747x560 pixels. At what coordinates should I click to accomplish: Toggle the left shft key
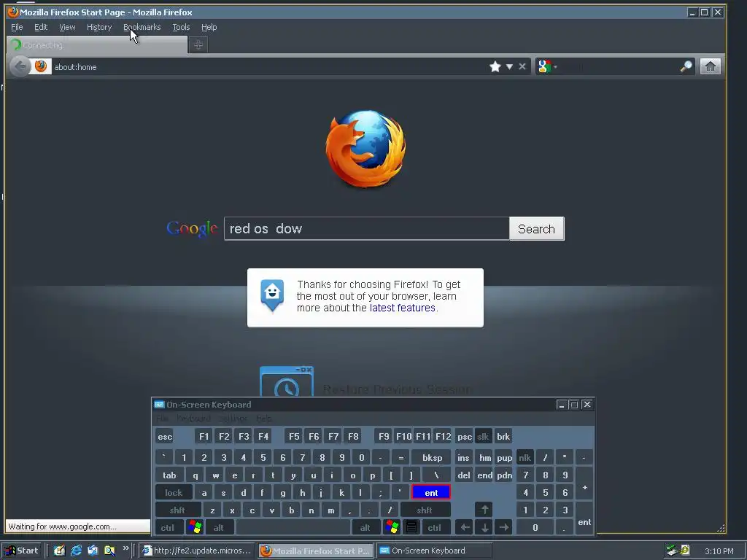[x=177, y=510]
